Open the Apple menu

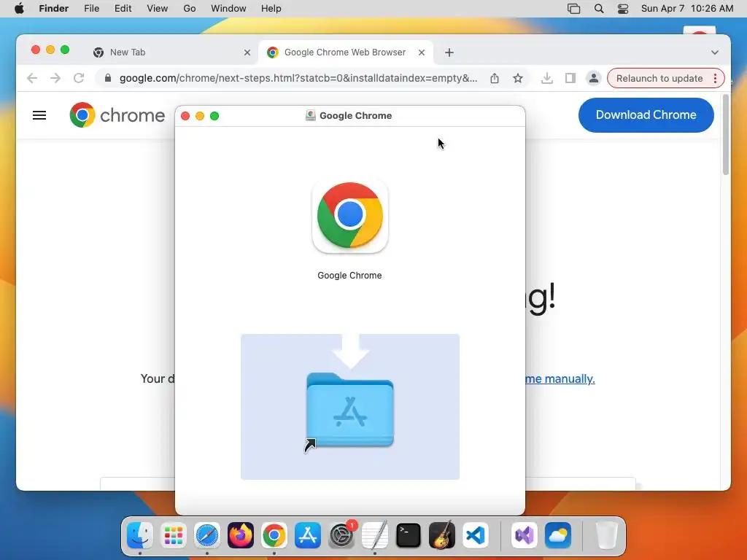coord(19,9)
